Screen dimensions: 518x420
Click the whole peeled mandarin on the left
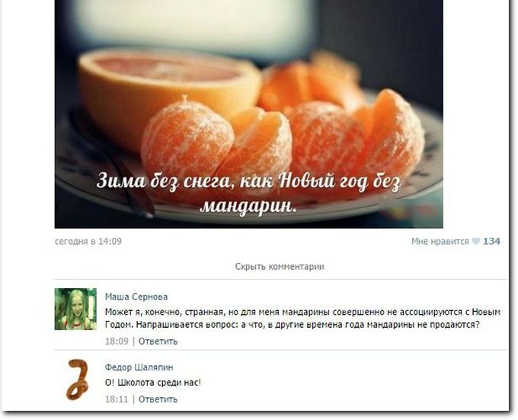[x=187, y=140]
